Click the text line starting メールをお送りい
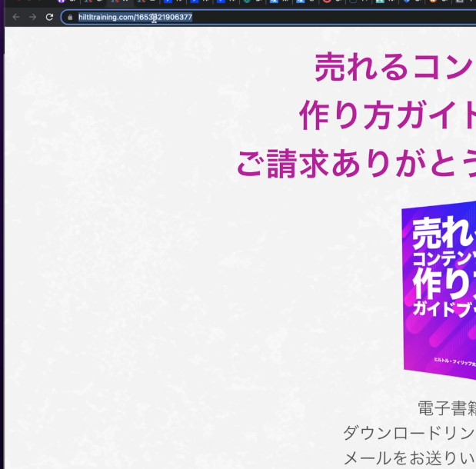This screenshot has width=476, height=469. point(410,458)
